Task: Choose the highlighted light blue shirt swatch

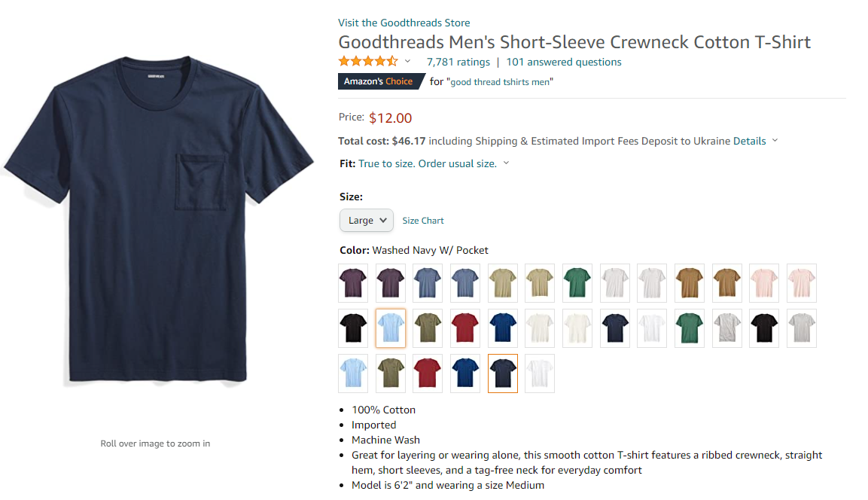Action: click(x=391, y=328)
